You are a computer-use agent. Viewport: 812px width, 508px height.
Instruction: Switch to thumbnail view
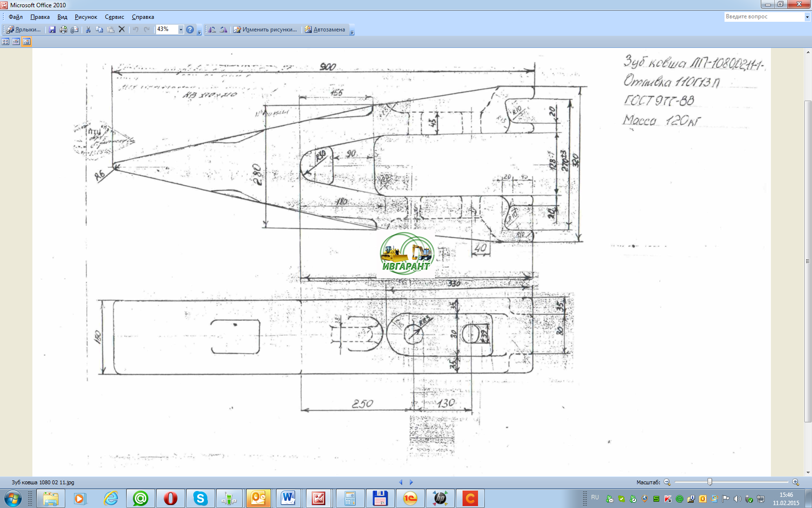click(5, 42)
